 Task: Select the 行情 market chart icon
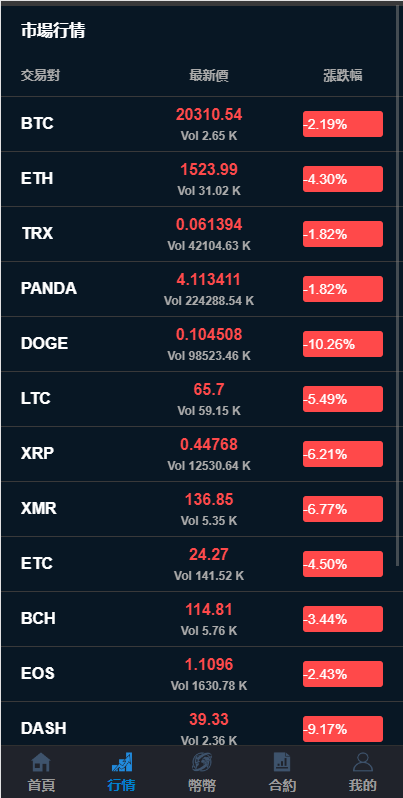tap(122, 762)
